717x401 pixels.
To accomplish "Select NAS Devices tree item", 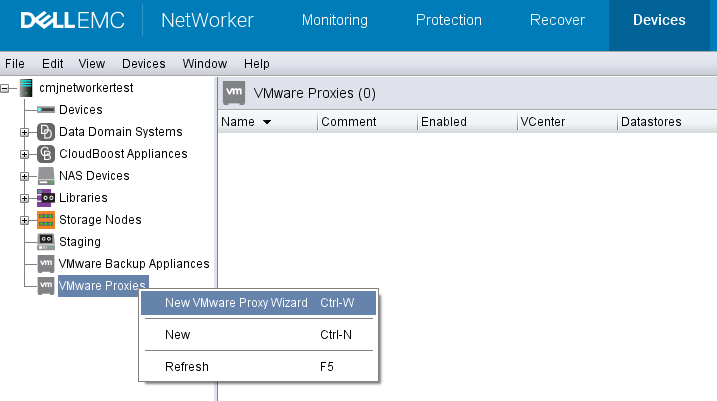I will 94,176.
